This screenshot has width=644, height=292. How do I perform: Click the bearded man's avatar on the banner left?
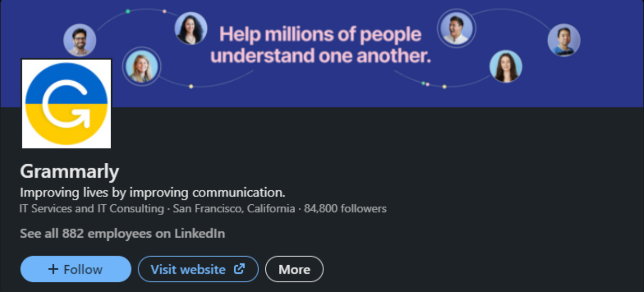point(80,40)
